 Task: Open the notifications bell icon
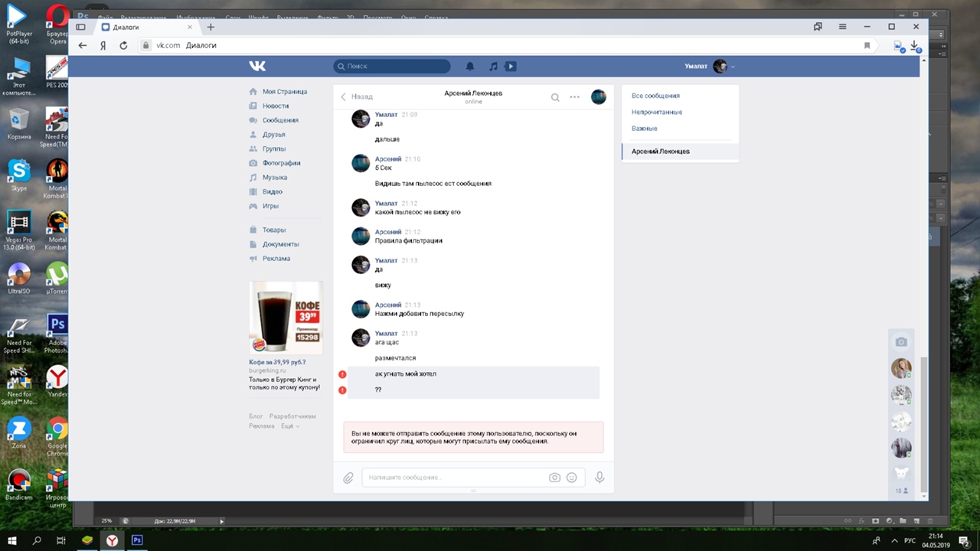(470, 67)
